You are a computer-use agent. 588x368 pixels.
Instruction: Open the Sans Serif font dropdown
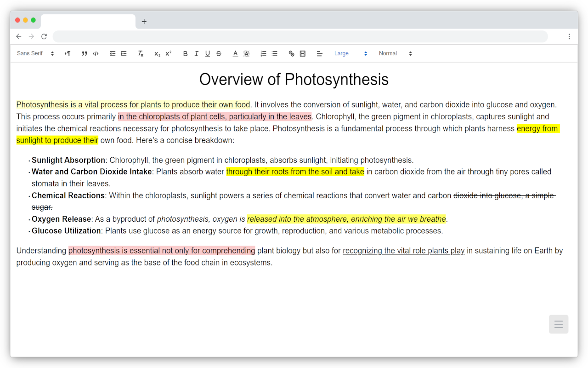(34, 53)
